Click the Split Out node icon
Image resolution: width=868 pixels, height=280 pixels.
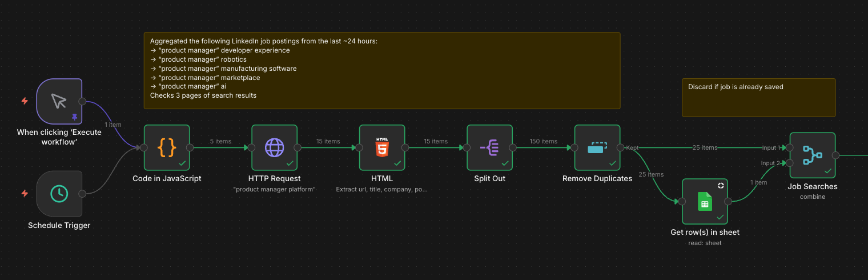point(489,147)
